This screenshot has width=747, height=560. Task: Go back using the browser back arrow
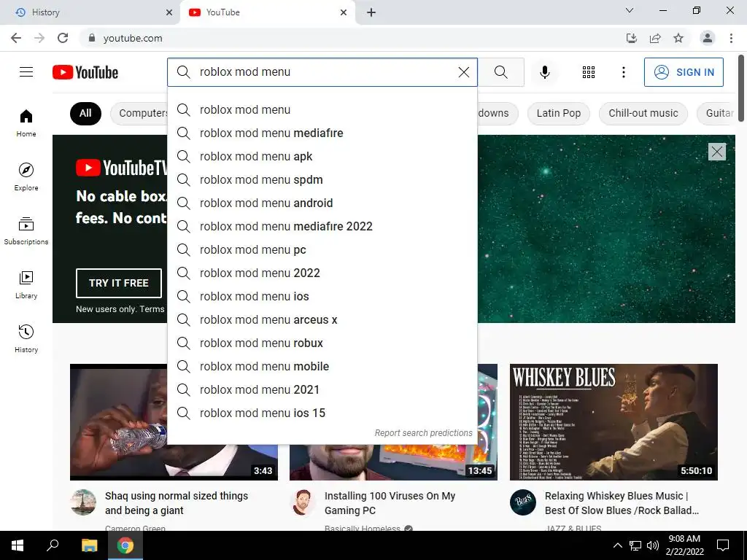tap(16, 38)
